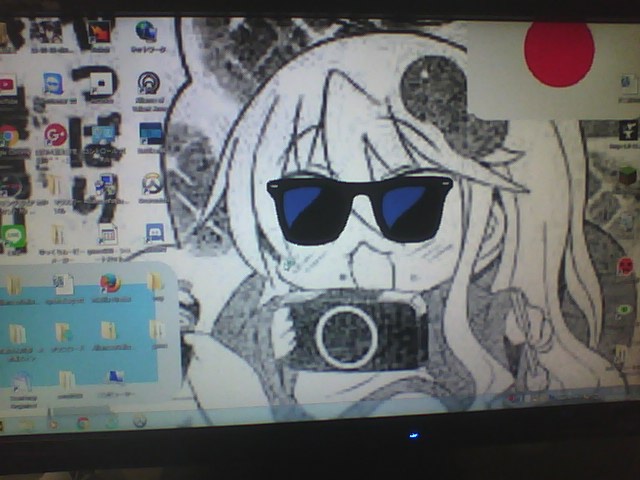This screenshot has width=640, height=480.
Task: Click the media player taskbar icon
Action: coord(53,424)
